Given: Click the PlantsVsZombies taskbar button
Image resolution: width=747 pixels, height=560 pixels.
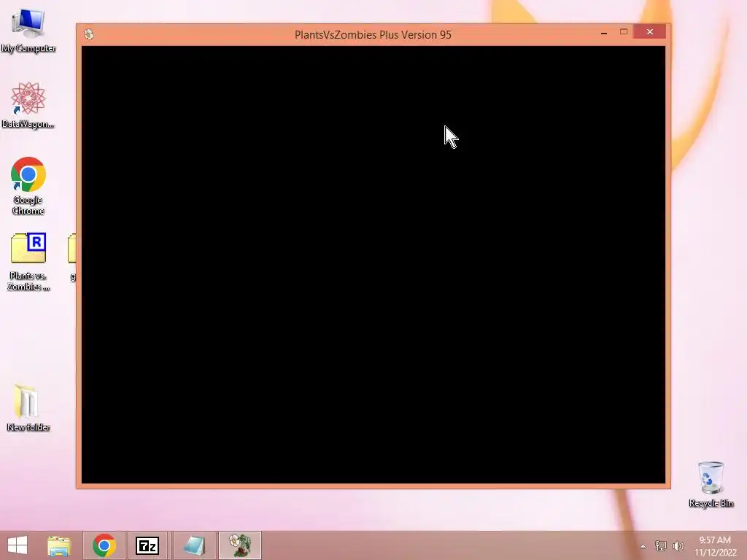Looking at the screenshot, I should coord(239,545).
